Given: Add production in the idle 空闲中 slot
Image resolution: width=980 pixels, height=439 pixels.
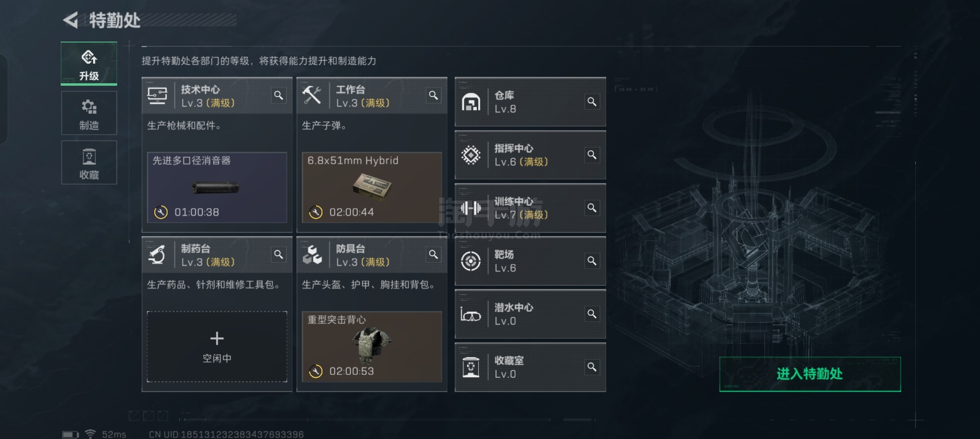Looking at the screenshot, I should 217,347.
